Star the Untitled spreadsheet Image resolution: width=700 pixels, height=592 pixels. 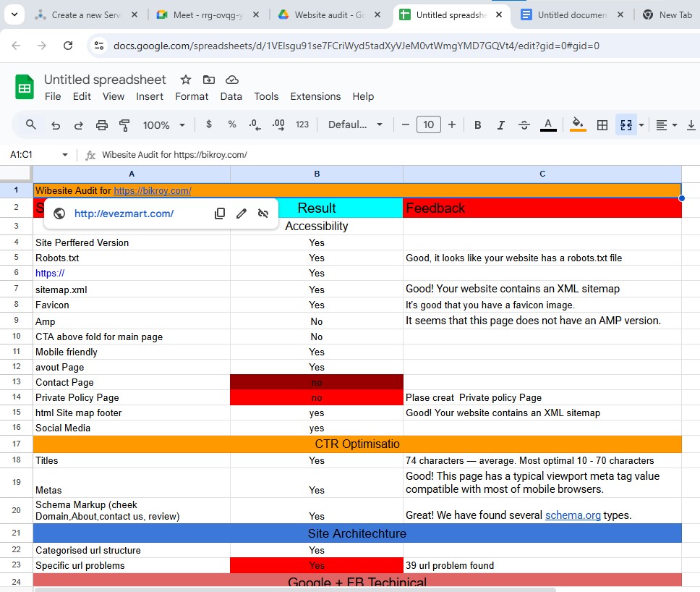[x=186, y=80]
